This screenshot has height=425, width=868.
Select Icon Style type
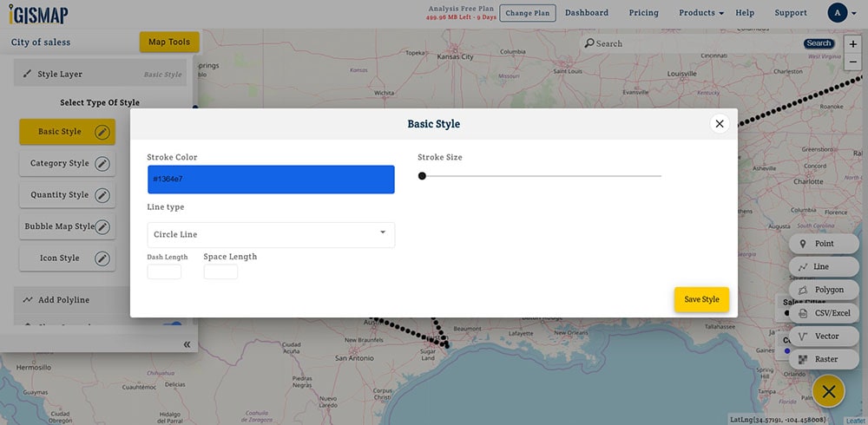click(68, 258)
